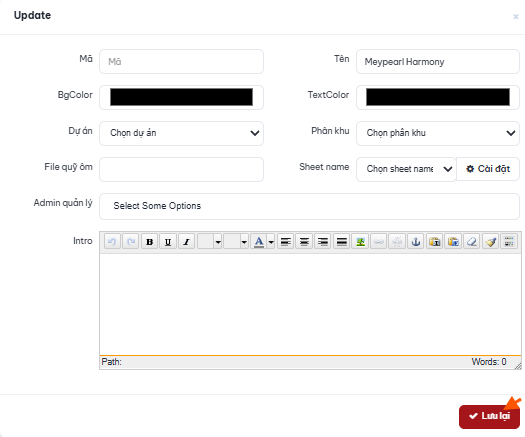Toggle bold formatting in Intro editor
This screenshot has height=437, width=525.
pos(150,241)
